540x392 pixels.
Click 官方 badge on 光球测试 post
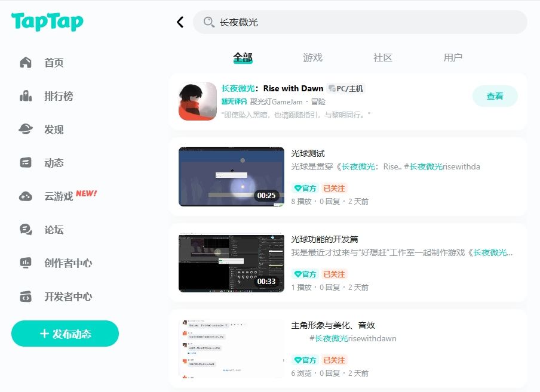[x=305, y=188]
